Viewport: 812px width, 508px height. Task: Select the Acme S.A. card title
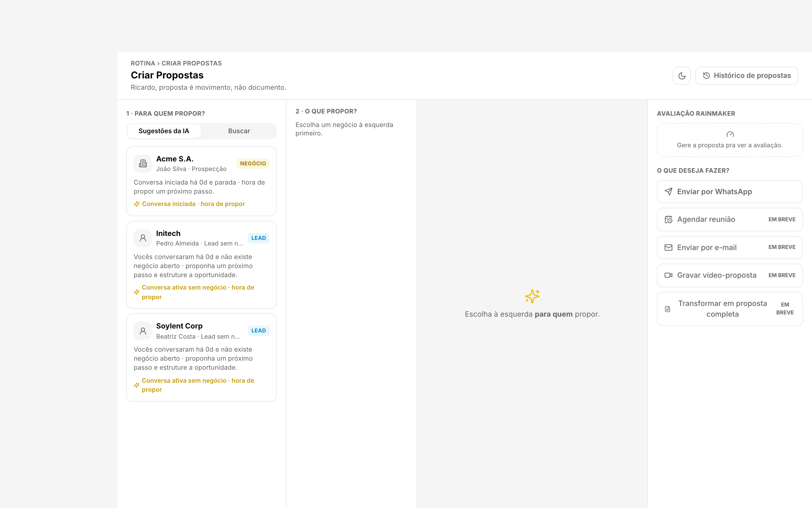175,159
